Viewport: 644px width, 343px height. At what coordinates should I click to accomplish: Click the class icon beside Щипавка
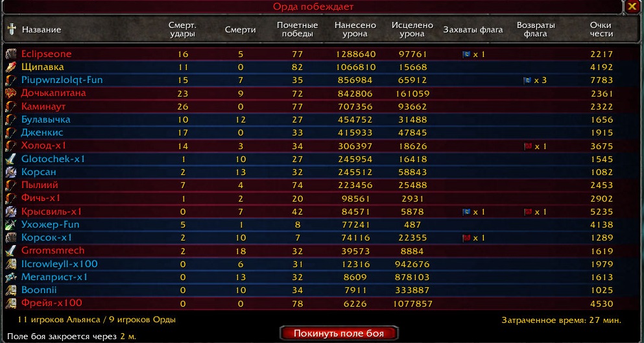click(11, 67)
